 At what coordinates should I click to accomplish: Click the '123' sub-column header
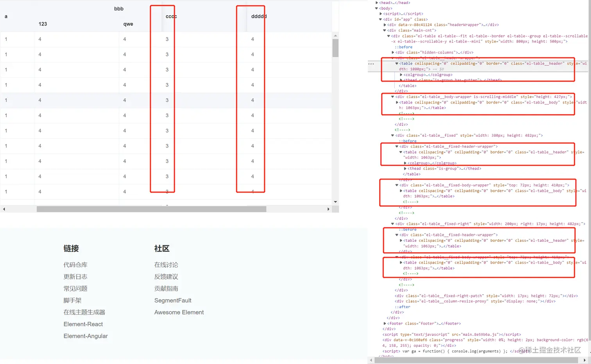click(43, 24)
